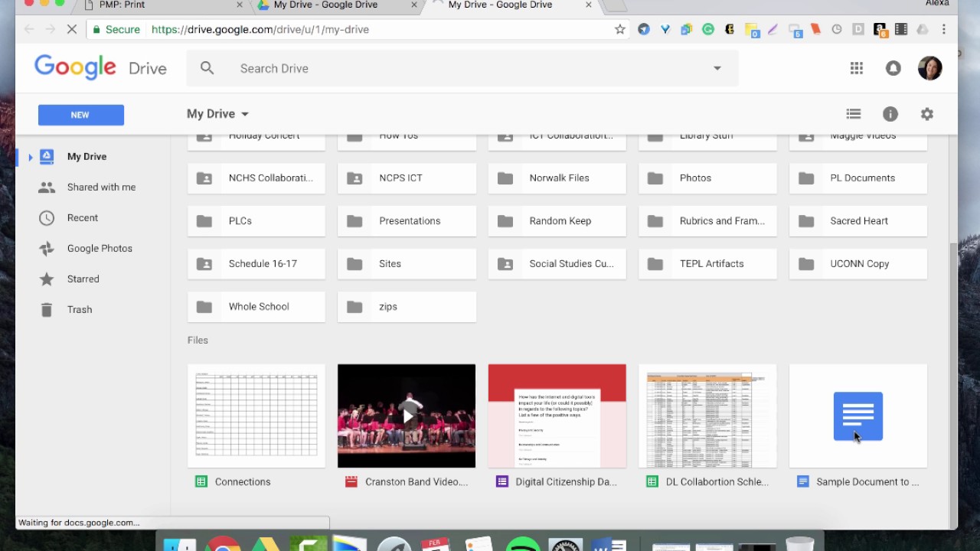Click the Spotify icon in the Dock

point(523,544)
